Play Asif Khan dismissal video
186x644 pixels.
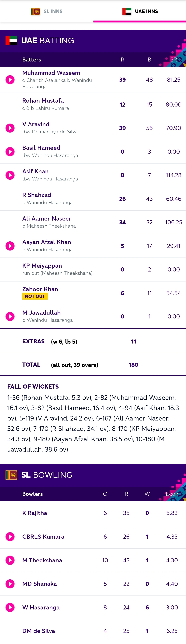click(x=10, y=175)
